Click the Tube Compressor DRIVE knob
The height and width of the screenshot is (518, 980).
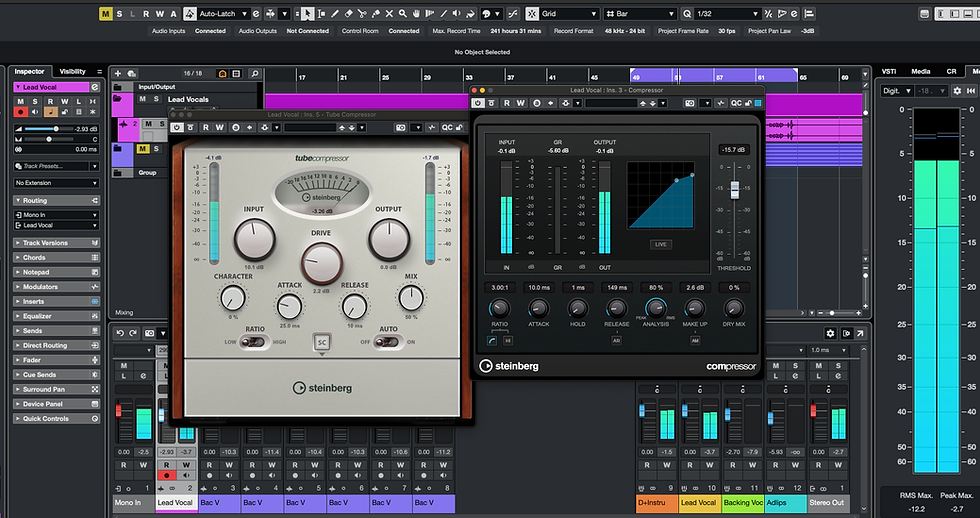click(x=321, y=262)
